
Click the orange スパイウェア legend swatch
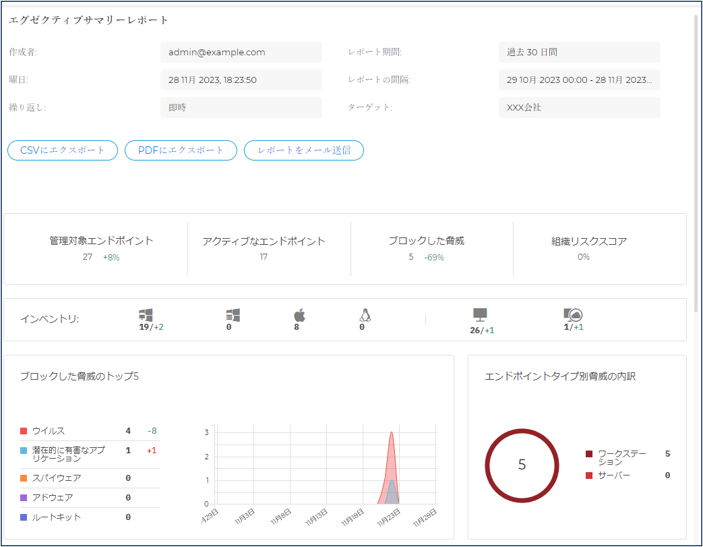(24, 478)
